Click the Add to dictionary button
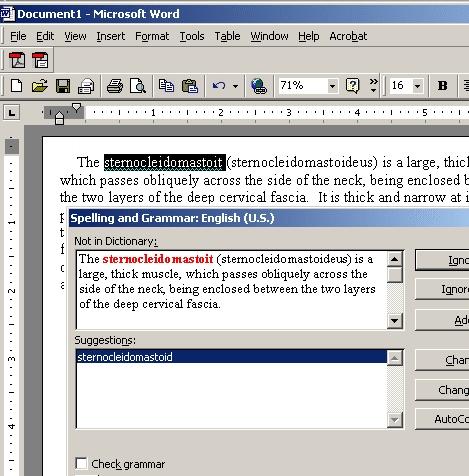This screenshot has height=476, width=469. coord(442,320)
